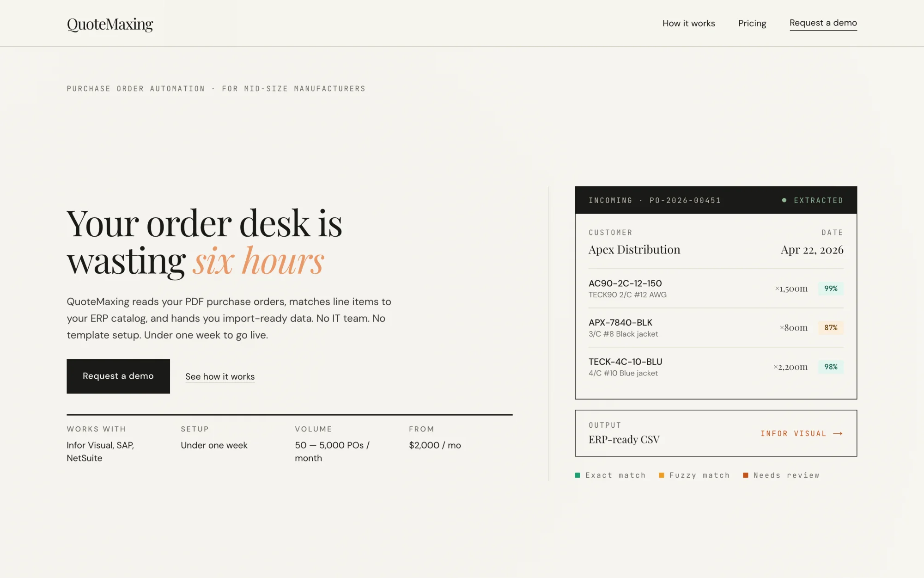This screenshot has width=924, height=578.
Task: Open the How it works nav link
Action: pyautogui.click(x=688, y=23)
